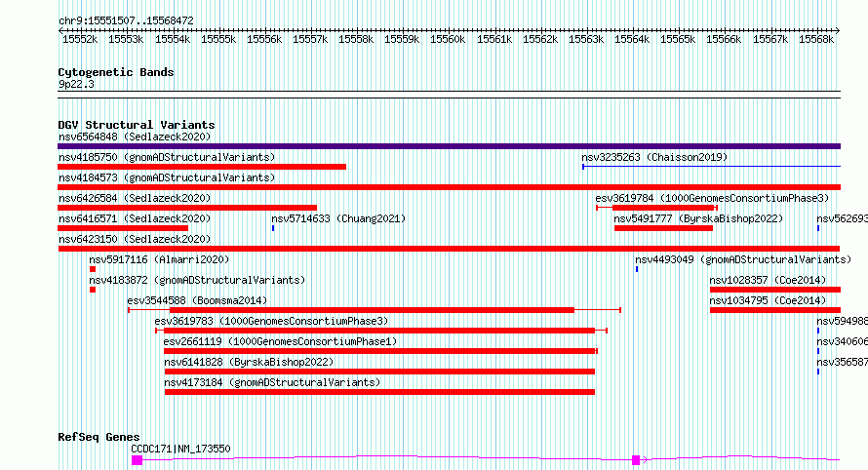
Task: Open nsv6416571 (Sedlazeck2020) variant label
Action: point(135,218)
